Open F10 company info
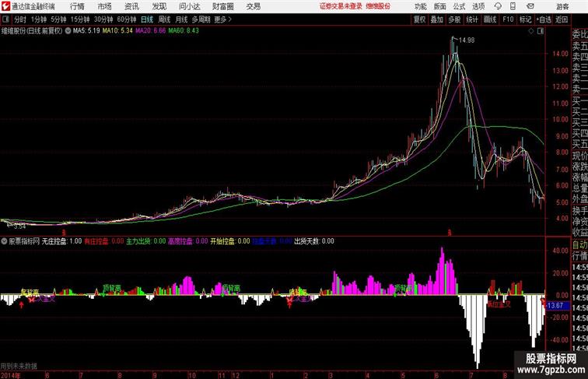 pos(508,19)
